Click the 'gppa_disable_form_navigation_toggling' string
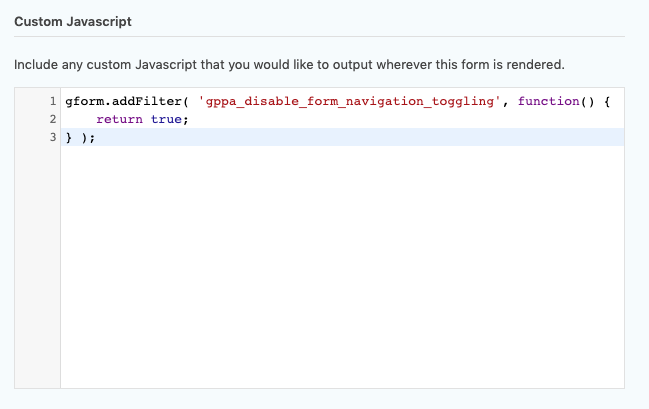The image size is (649, 409). 349,101
